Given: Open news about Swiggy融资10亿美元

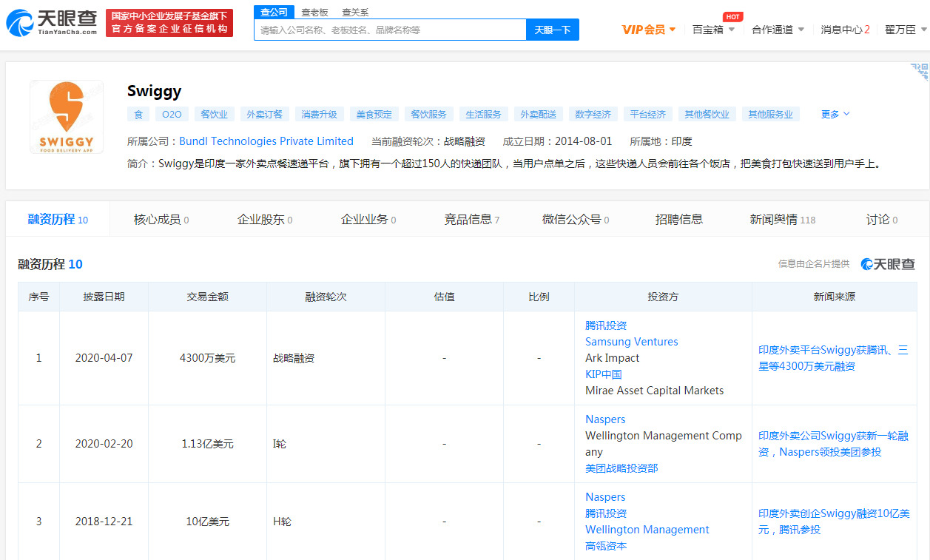Looking at the screenshot, I should pyautogui.click(x=834, y=522).
